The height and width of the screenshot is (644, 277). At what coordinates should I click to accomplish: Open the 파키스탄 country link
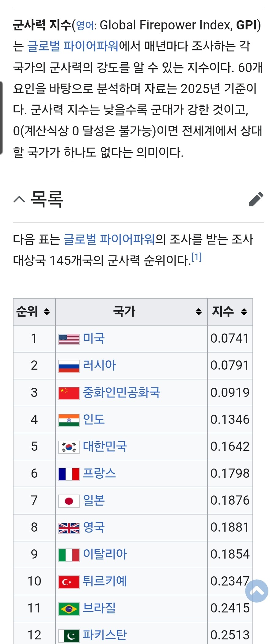[105, 635]
